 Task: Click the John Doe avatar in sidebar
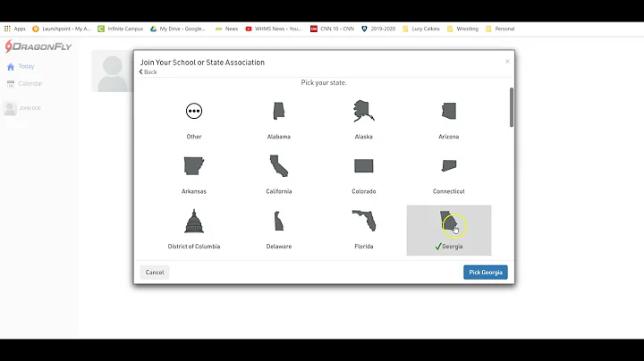(x=10, y=108)
